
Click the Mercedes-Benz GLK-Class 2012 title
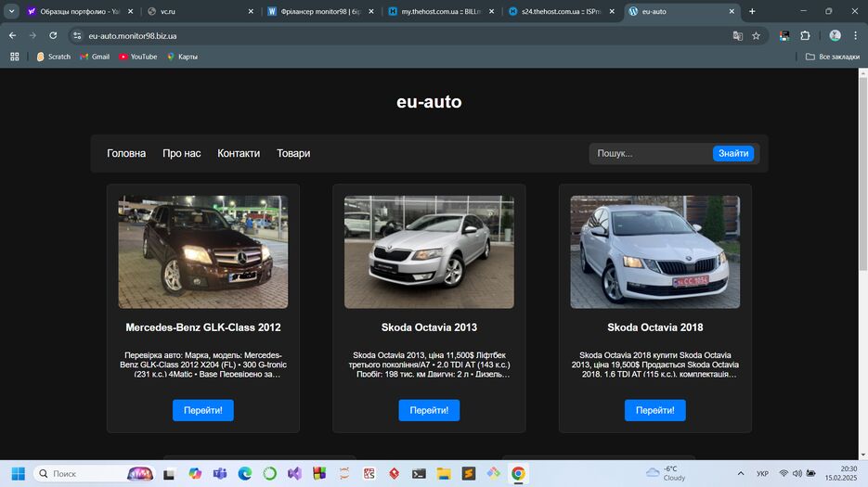203,327
